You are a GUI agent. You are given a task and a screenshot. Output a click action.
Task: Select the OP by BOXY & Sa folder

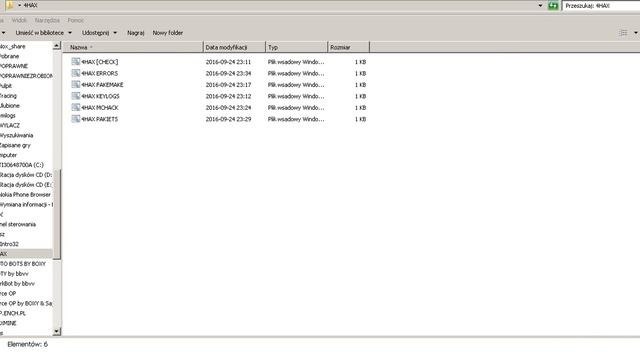pyautogui.click(x=26, y=303)
